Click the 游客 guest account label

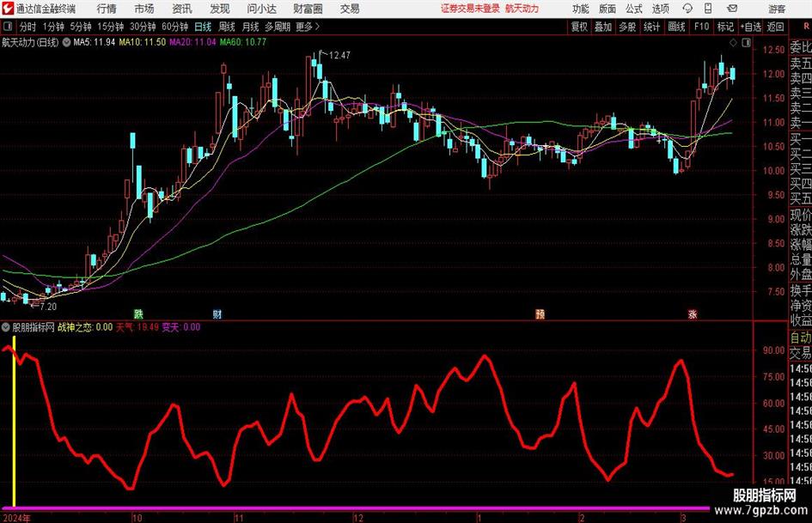pos(776,9)
